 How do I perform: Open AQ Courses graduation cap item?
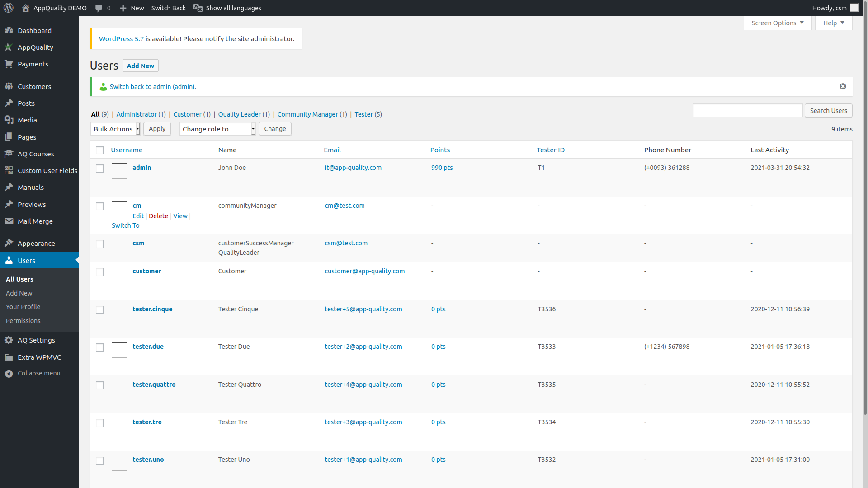(9, 154)
